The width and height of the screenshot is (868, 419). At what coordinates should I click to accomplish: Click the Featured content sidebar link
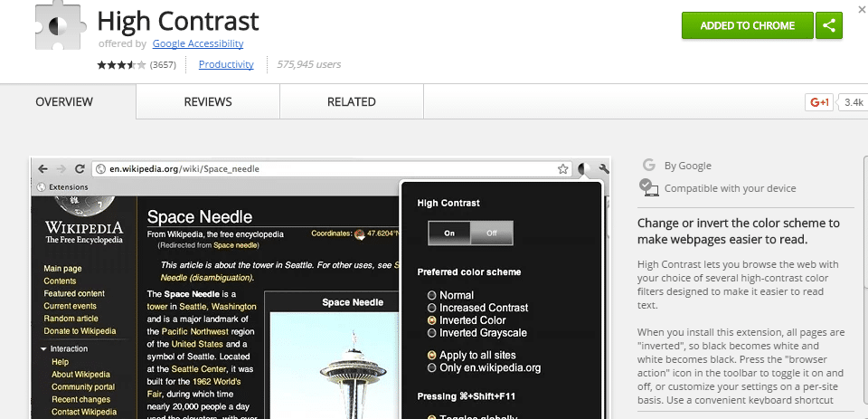(74, 294)
